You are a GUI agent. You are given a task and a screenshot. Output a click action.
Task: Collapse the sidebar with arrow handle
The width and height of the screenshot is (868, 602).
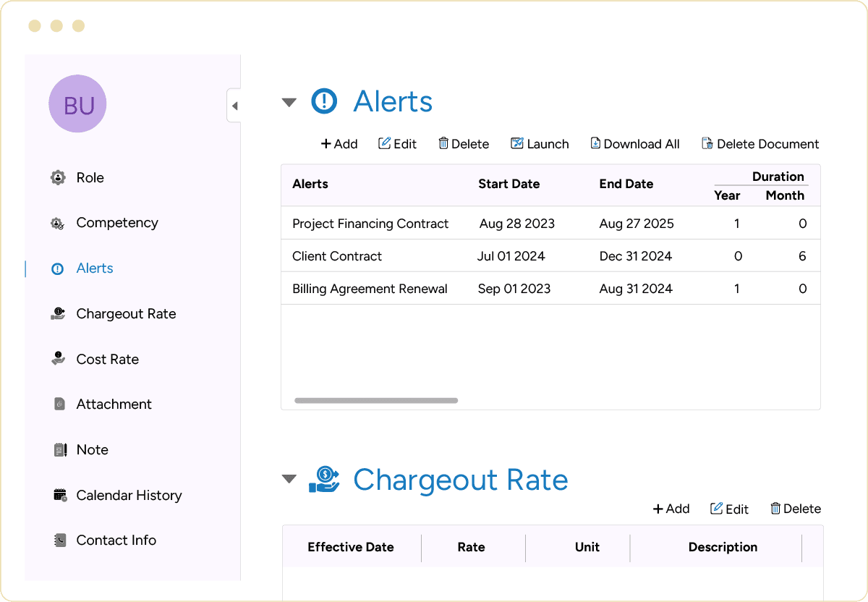tap(234, 106)
